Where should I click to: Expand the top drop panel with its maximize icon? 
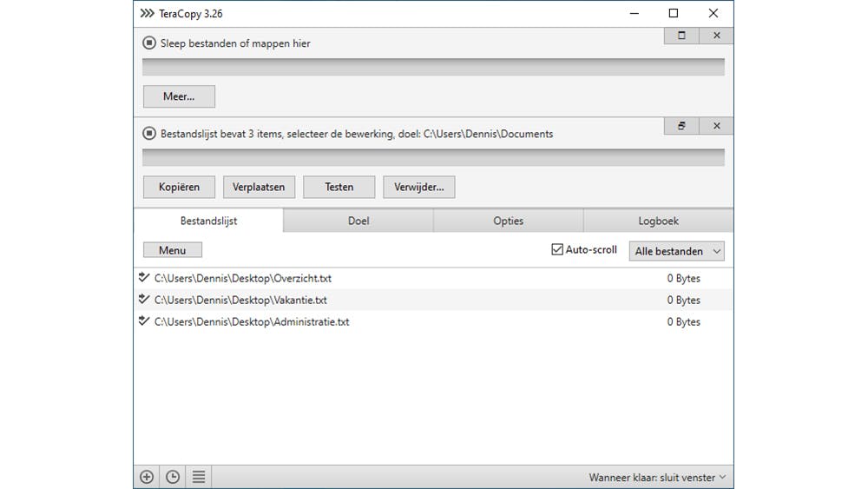pos(681,36)
